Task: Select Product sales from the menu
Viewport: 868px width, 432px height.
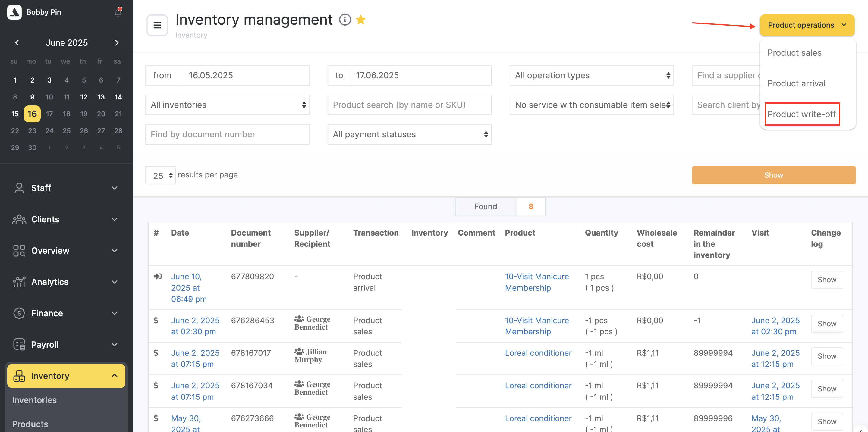Action: pos(794,52)
